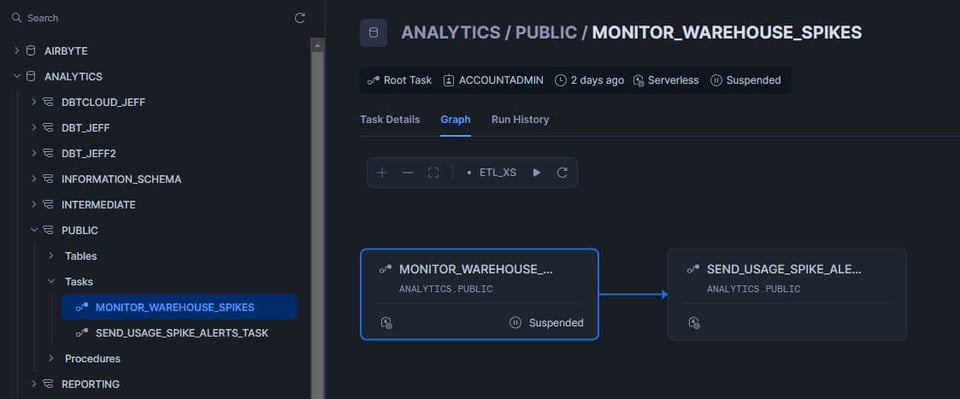Screen dimensions: 960x399
Task: Select the ETL_XS warehouse
Action: pos(491,173)
